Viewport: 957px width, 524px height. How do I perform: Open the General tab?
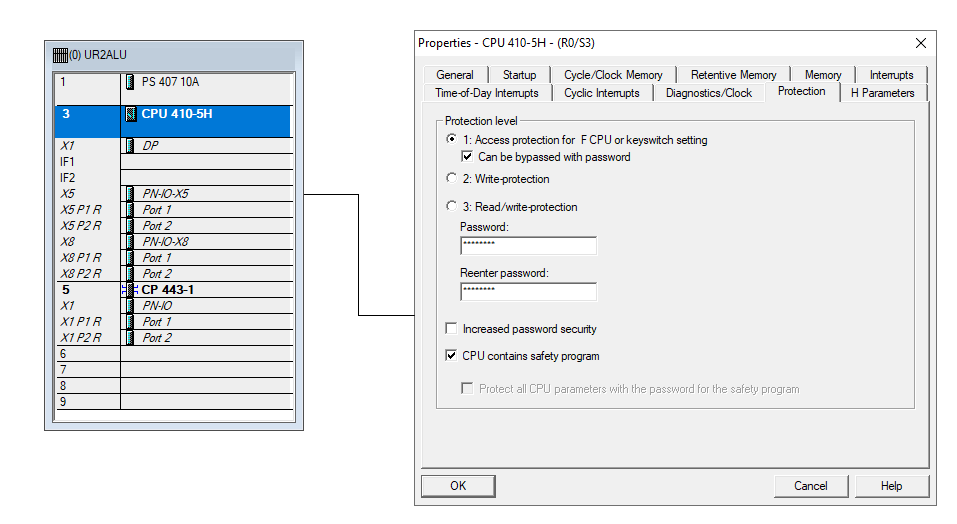[455, 74]
